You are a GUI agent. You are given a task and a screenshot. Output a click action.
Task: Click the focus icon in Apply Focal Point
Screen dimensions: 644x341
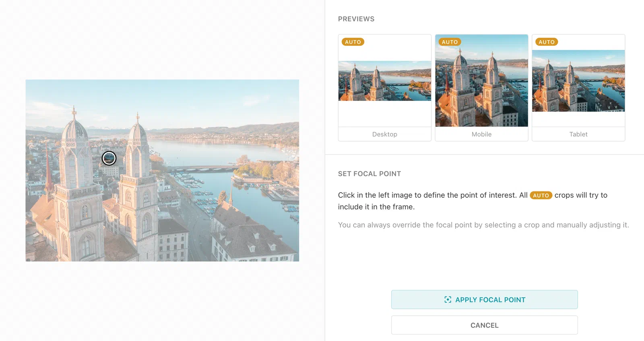point(448,300)
